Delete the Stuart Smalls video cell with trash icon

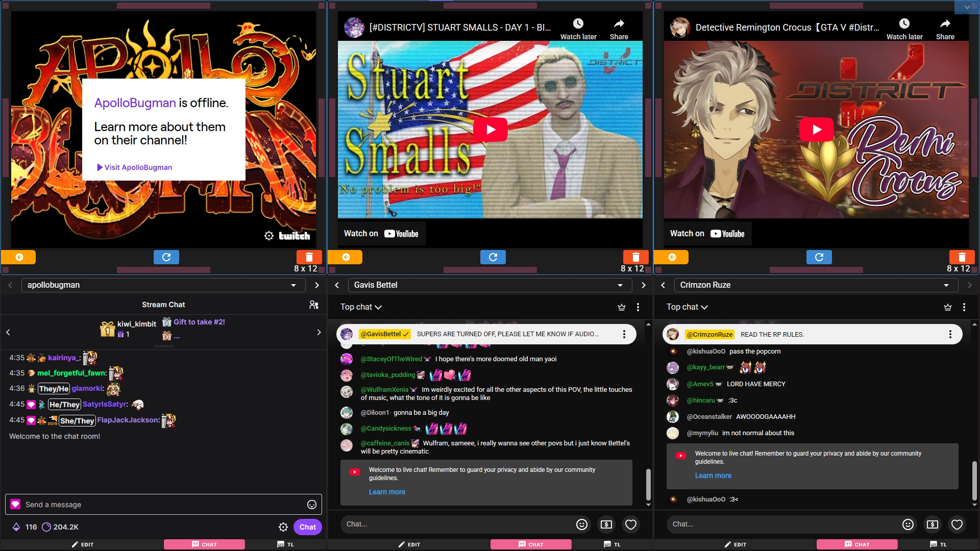(635, 257)
